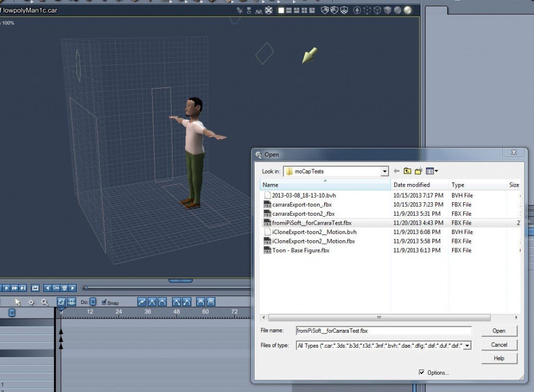Go up one folder level icon
The image size is (534, 392).
point(407,171)
